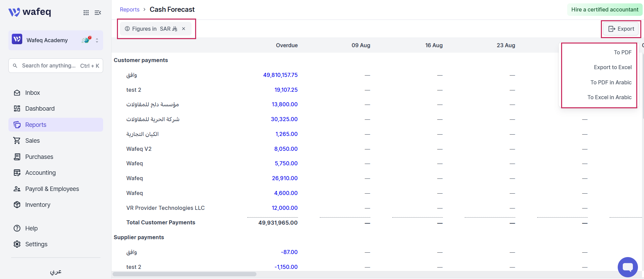Collapse the sidebar menu icon
The image size is (644, 279).
point(98,12)
